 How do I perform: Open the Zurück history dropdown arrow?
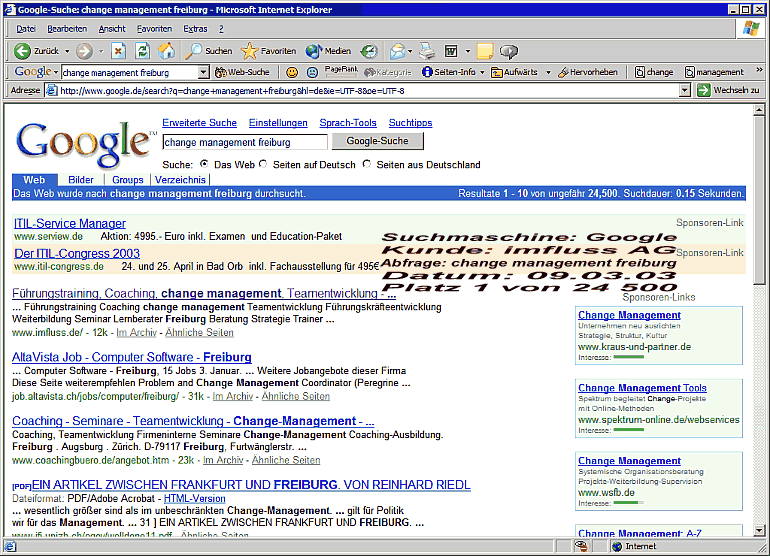point(67,51)
